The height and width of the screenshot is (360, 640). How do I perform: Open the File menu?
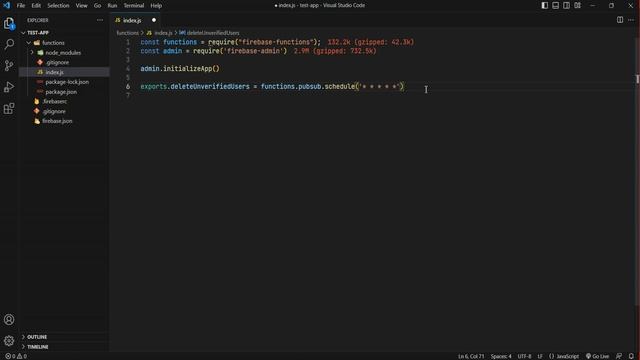point(21,6)
